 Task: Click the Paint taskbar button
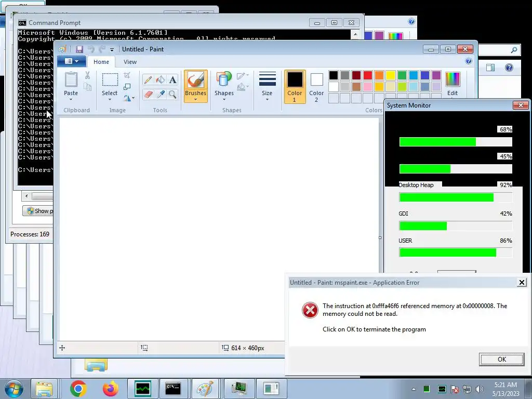click(x=205, y=389)
